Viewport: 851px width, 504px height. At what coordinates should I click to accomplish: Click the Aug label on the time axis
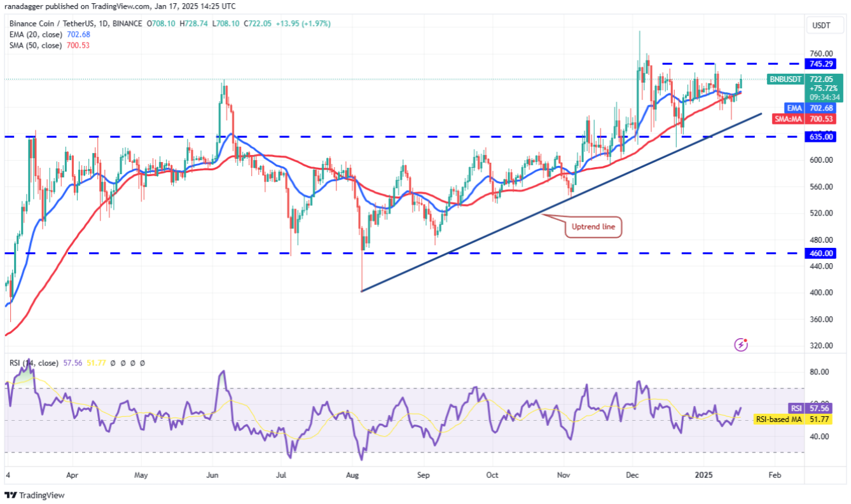click(353, 475)
